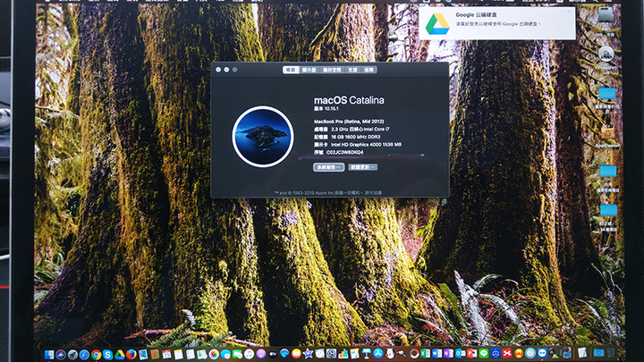Open green LINE chat icon in Dock

click(x=483, y=354)
